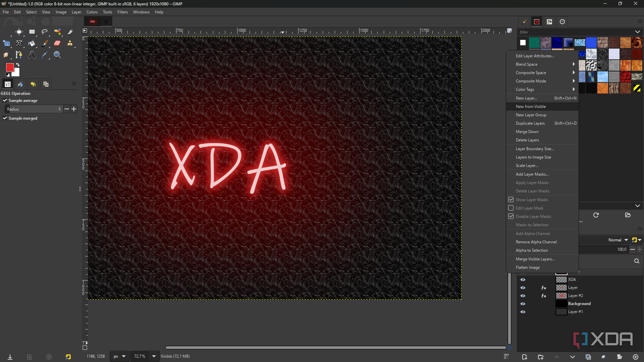Click the duplicate layer icon at bottom
The width and height of the screenshot is (644, 362).
tap(588, 357)
